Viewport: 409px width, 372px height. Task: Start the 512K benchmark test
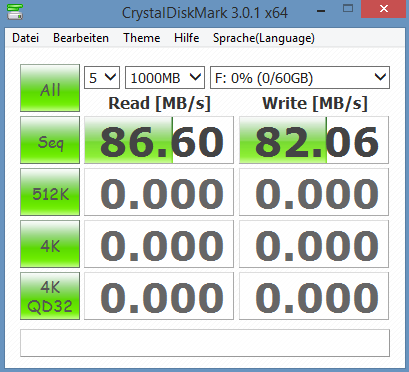coord(50,192)
